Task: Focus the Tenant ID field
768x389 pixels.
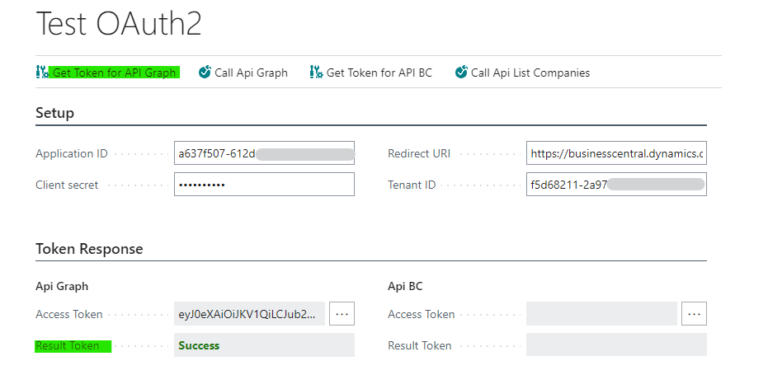Action: [616, 185]
